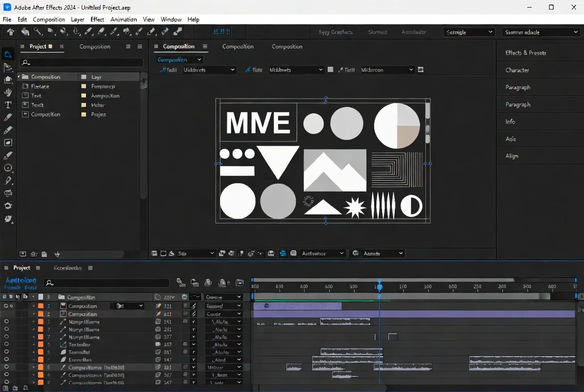Switch to the Annalaler workspace
584x392 pixels.
point(413,32)
